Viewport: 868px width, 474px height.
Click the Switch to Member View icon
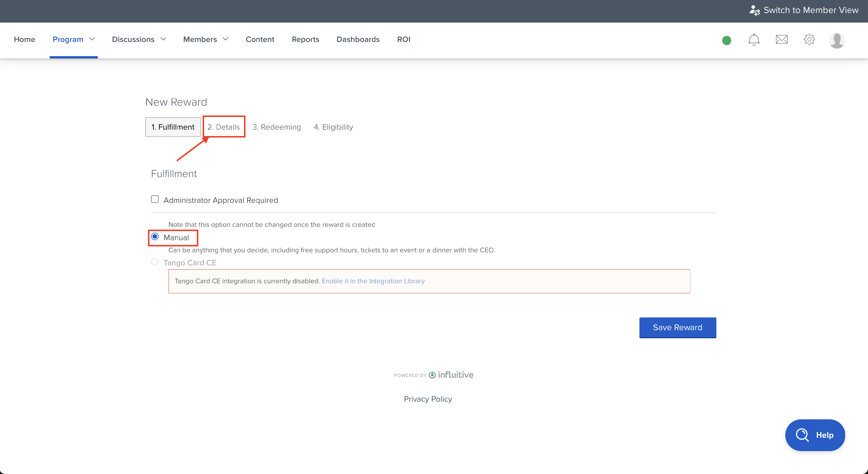coord(755,10)
